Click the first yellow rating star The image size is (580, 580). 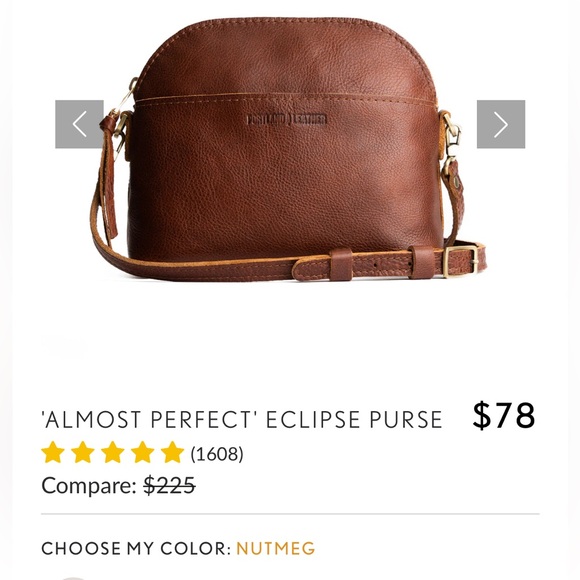53,452
